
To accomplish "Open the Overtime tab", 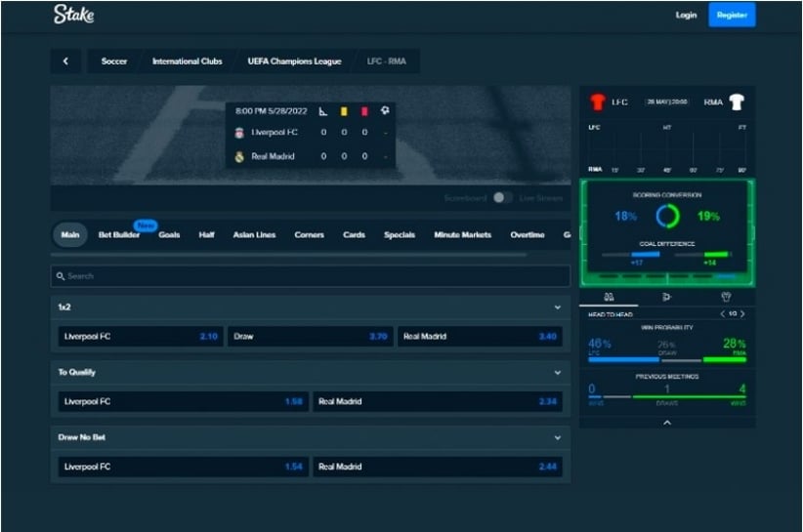I will click(528, 235).
